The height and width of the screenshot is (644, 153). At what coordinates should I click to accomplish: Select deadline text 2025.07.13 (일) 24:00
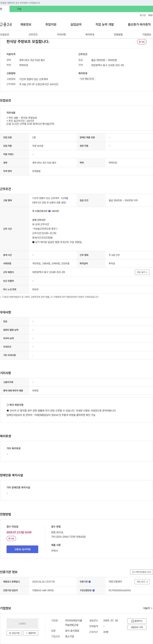19,532
